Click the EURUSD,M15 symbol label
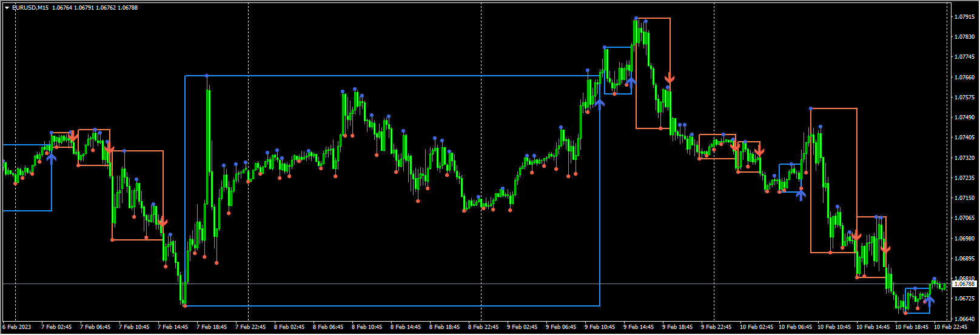This screenshot has width=980, height=335. tap(30, 8)
